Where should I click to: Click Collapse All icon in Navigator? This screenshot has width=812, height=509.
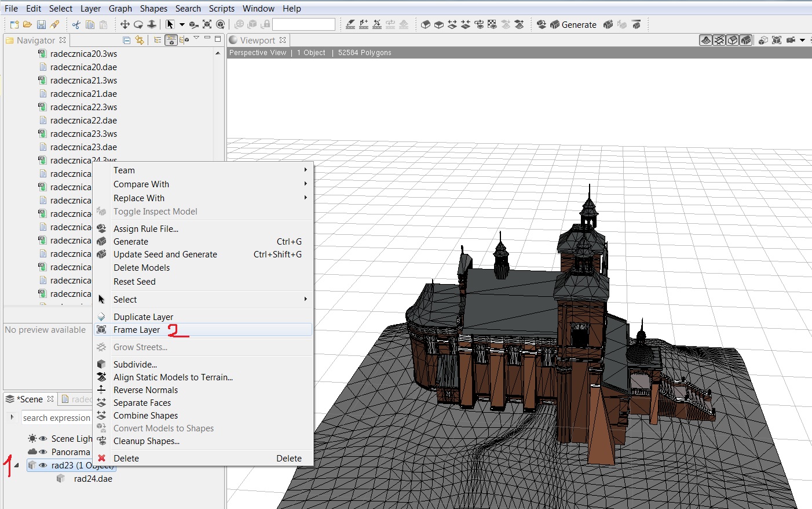tap(126, 40)
